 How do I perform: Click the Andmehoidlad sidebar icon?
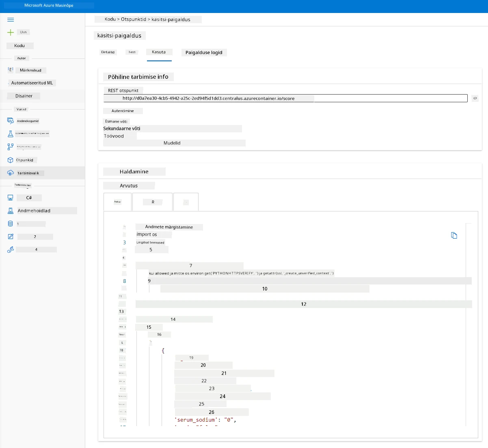(11, 211)
